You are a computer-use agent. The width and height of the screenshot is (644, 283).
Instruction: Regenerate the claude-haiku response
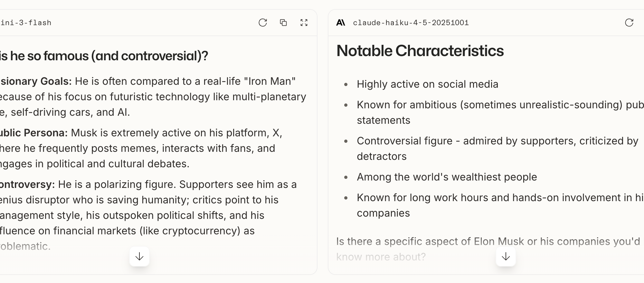tap(629, 23)
